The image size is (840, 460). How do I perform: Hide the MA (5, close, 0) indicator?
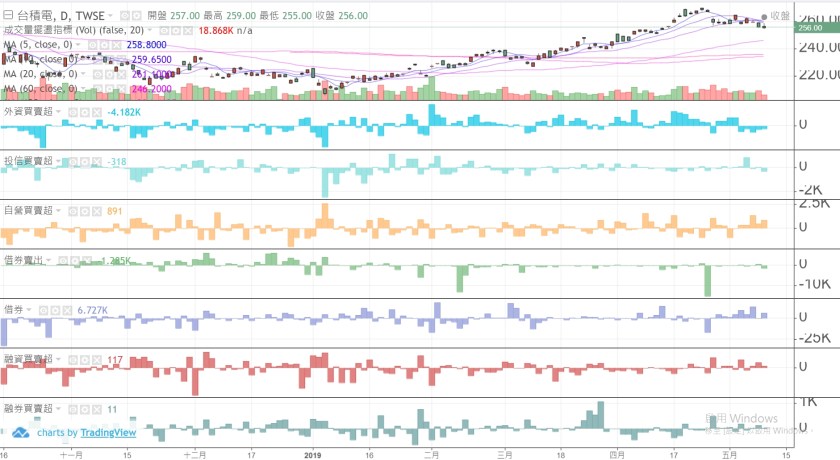pyautogui.click(x=94, y=45)
